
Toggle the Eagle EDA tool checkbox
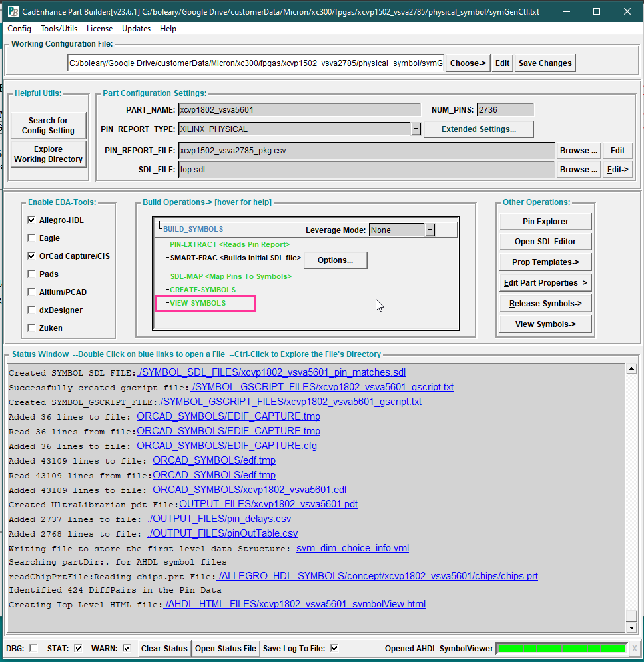(x=31, y=238)
